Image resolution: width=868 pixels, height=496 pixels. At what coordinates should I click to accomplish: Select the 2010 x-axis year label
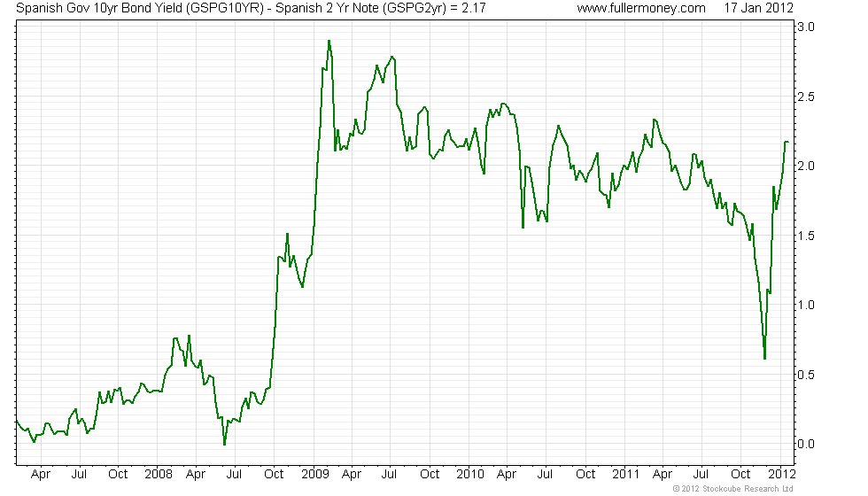(470, 475)
